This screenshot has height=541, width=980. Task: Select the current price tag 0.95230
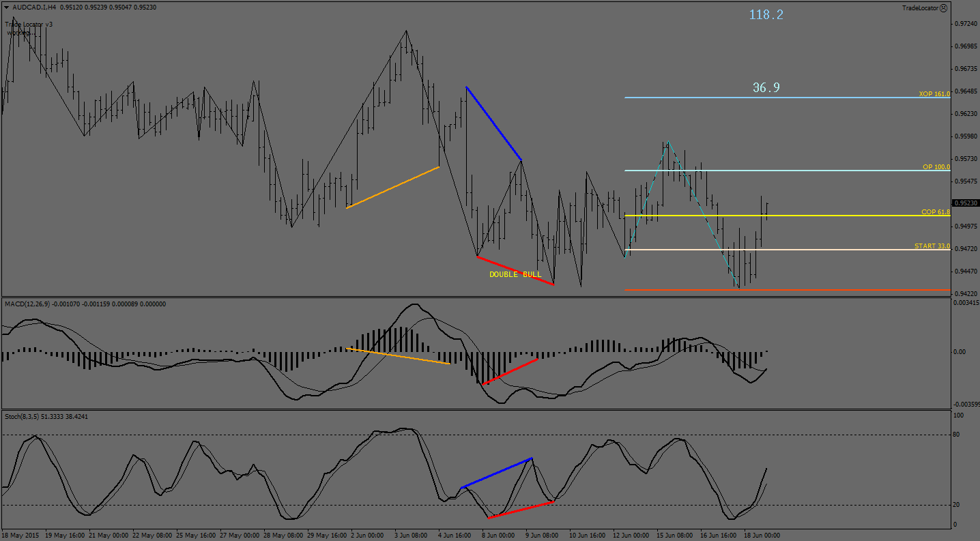pos(965,203)
